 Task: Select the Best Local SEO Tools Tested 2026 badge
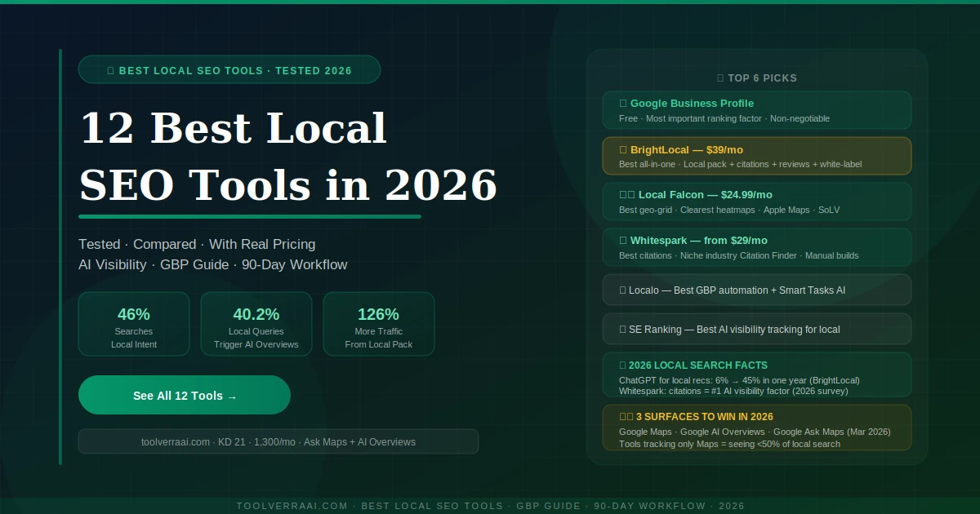229,70
